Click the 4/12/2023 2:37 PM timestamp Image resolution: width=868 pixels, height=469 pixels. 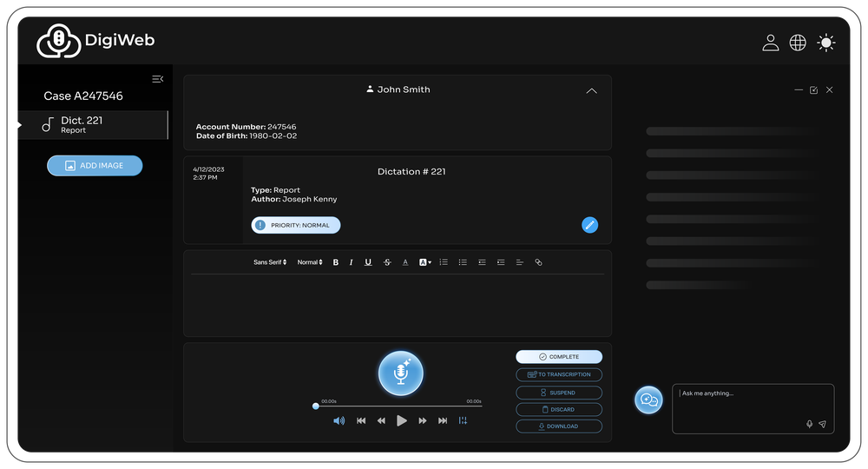208,174
